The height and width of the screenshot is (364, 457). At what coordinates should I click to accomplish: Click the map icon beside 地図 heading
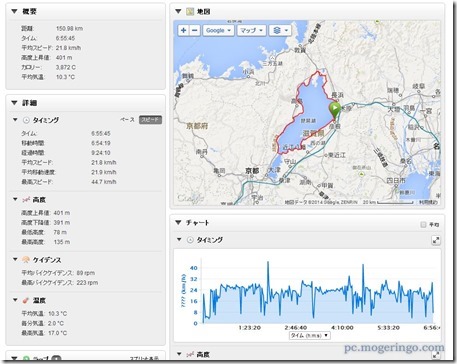pos(190,12)
